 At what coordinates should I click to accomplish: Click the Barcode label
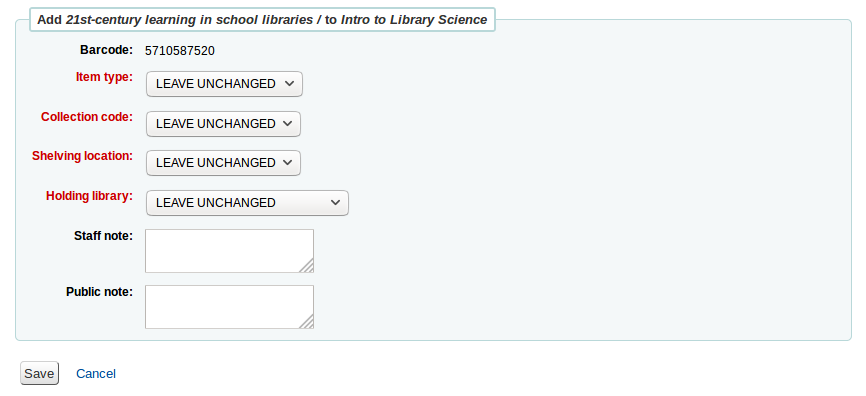tap(107, 50)
